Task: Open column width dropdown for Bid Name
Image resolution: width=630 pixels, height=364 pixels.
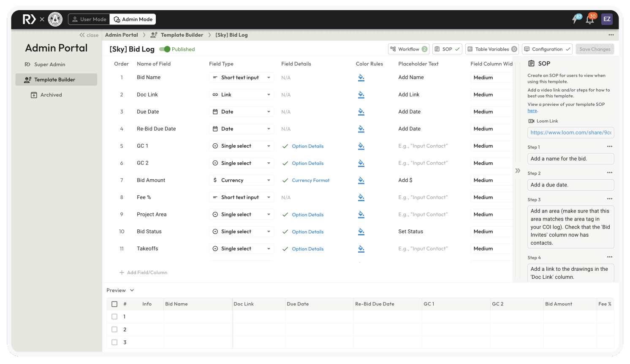Action: coord(491,78)
